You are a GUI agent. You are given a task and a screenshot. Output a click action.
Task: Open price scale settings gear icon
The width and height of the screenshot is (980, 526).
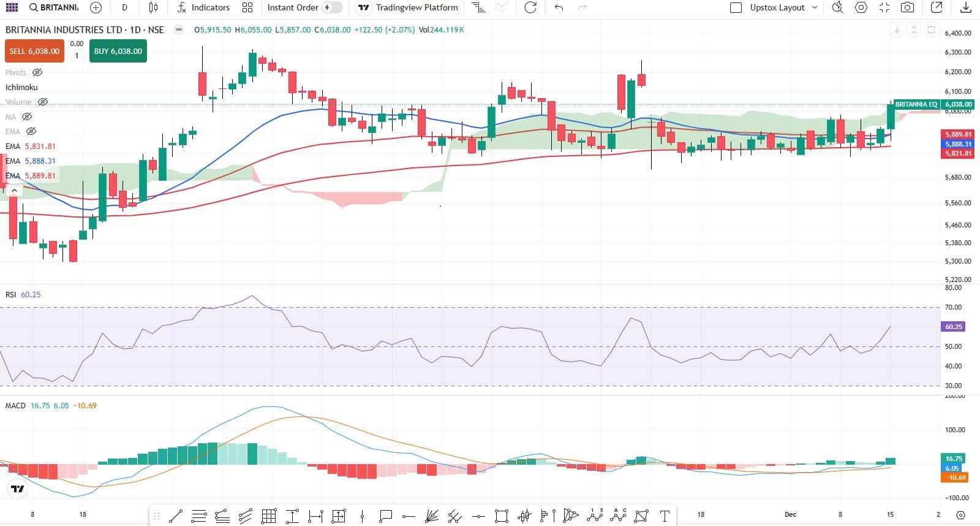coord(960,515)
